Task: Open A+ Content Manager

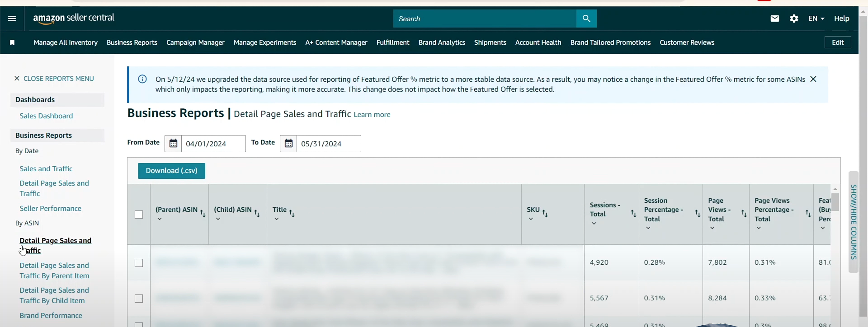Action: point(336,42)
